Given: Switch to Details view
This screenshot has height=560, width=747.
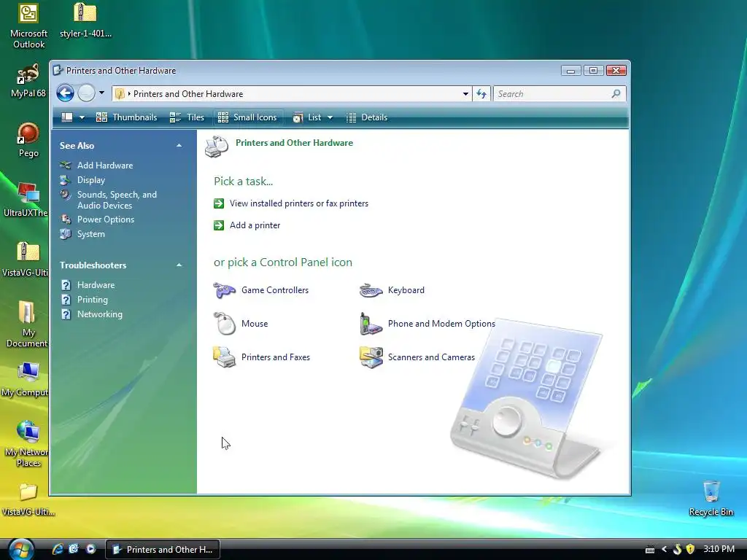Looking at the screenshot, I should coord(367,117).
